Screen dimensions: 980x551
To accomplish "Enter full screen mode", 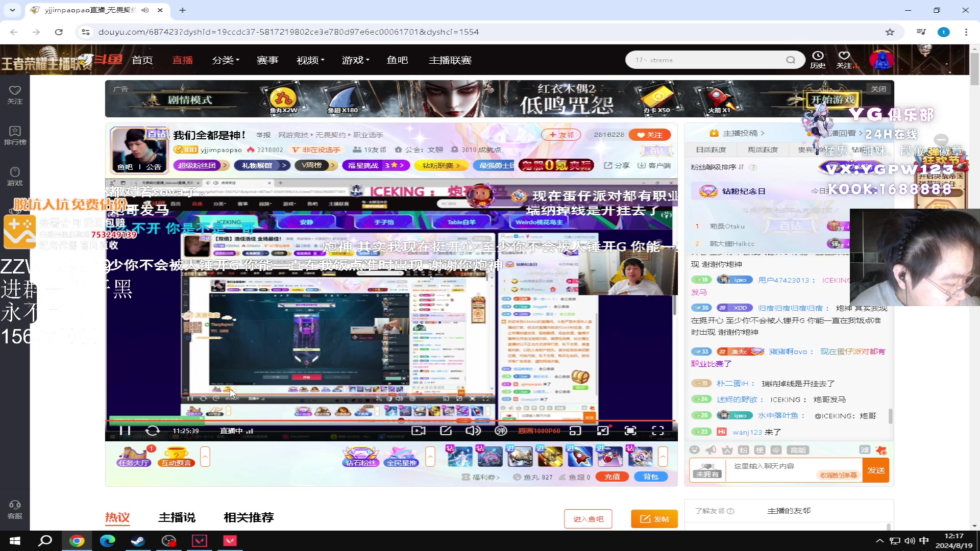I will [x=658, y=431].
